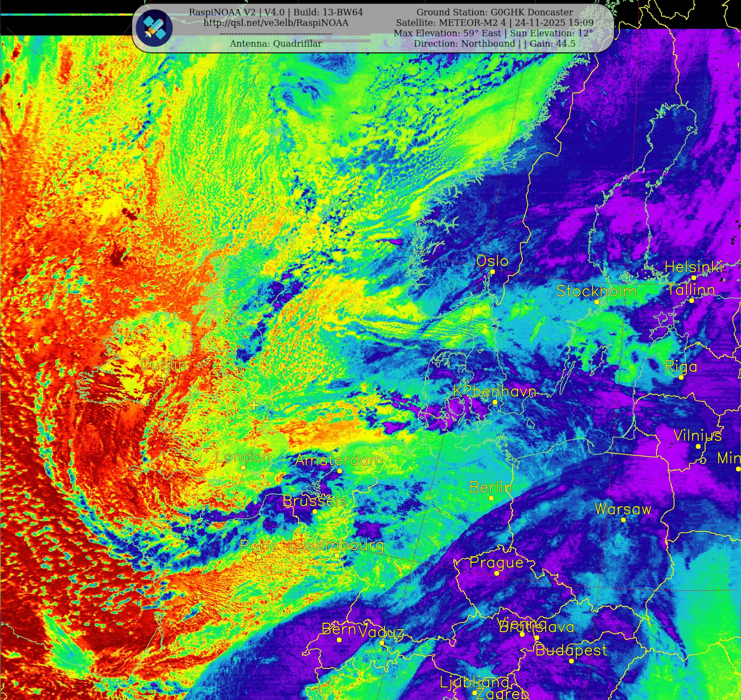Click the Ground Station G0GHK Doncaster text
This screenshot has width=741, height=700.
click(494, 12)
